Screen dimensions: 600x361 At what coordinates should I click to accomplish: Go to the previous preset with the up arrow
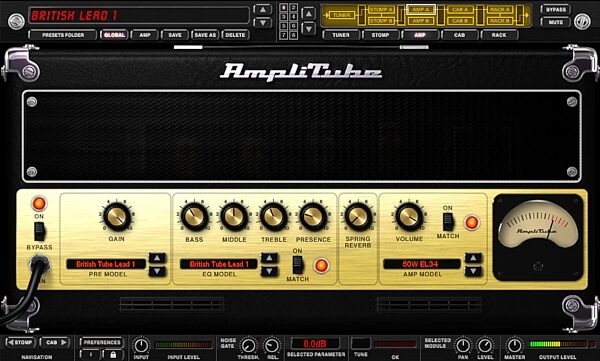(x=262, y=10)
